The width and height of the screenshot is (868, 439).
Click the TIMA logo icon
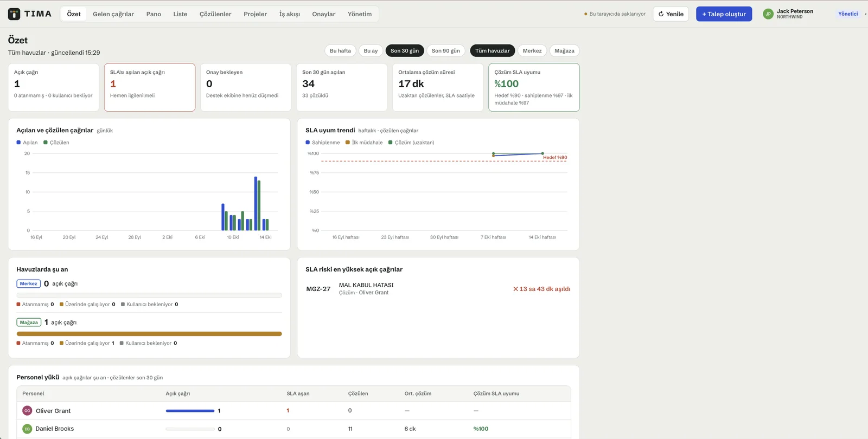(x=14, y=14)
